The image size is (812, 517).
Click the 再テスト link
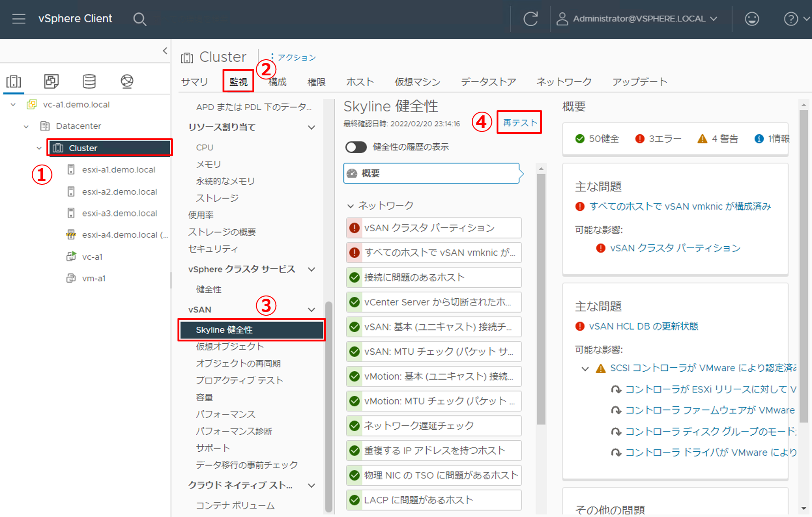click(x=520, y=123)
